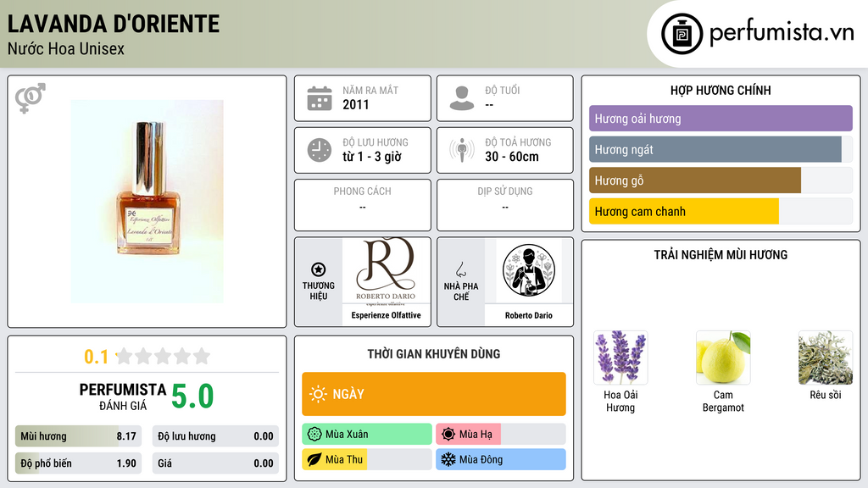This screenshot has height=488, width=868.
Task: Click the green 5.0 Perfumista score
Action: click(192, 396)
